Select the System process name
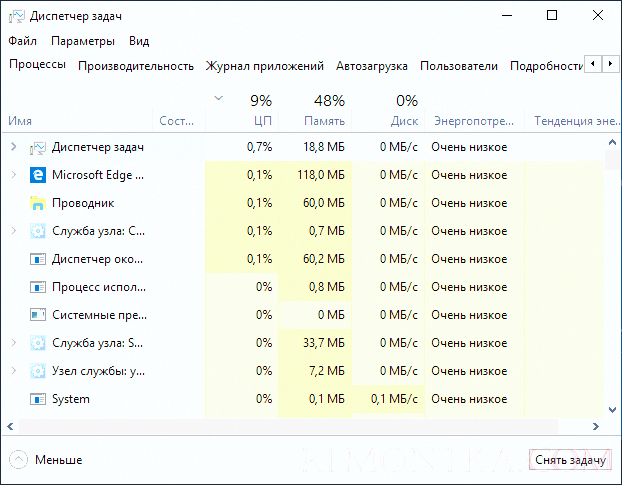The image size is (622, 485). [x=71, y=399]
